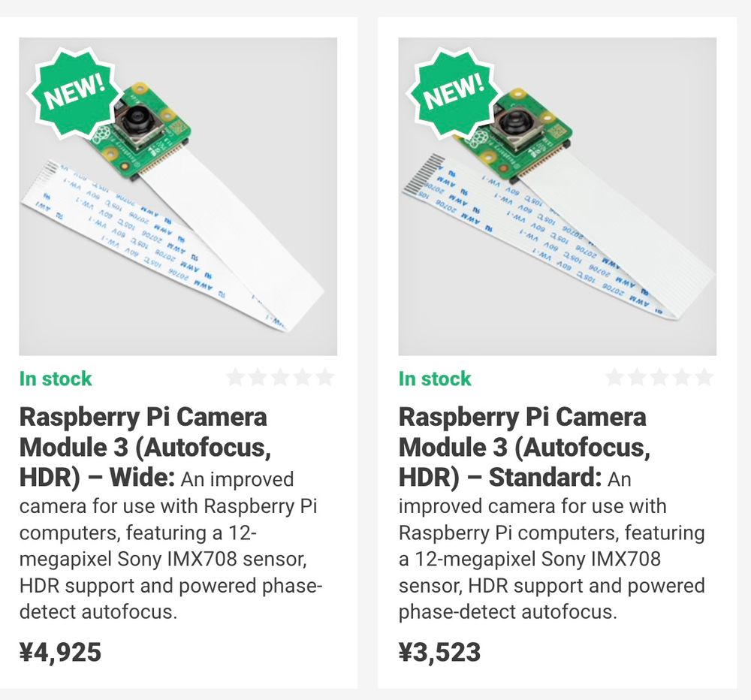Click the ¥4,925 price of the Wide camera
Viewport: 751px width, 700px height.
62,653
